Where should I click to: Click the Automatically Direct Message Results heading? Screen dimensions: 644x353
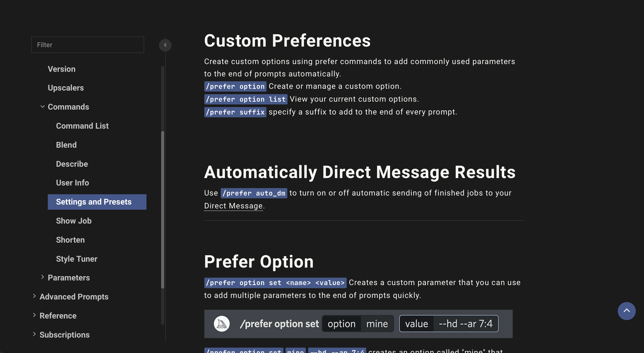(360, 172)
